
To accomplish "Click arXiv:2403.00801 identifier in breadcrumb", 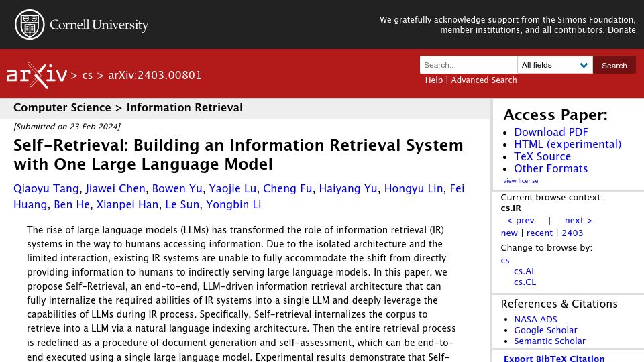I will (155, 76).
